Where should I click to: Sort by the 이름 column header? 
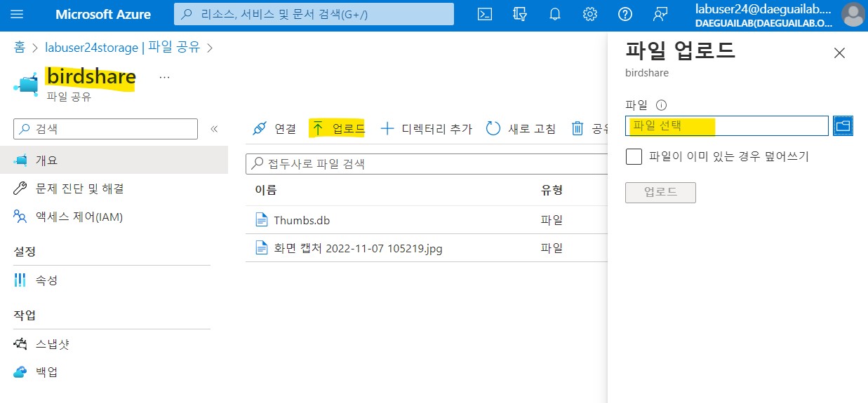tap(266, 190)
